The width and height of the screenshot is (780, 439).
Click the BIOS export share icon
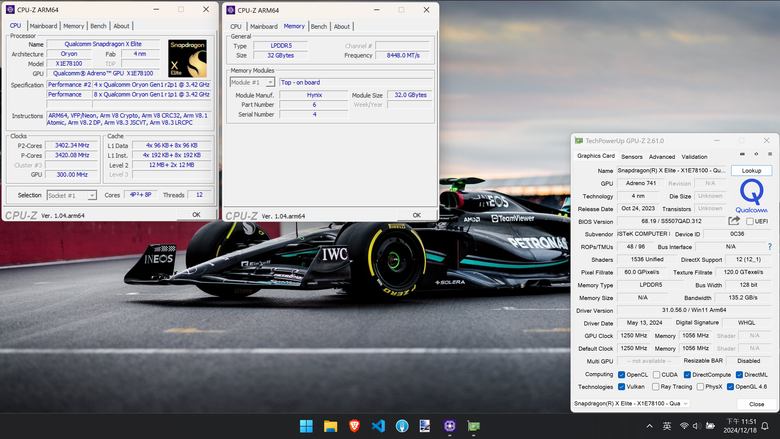click(734, 221)
